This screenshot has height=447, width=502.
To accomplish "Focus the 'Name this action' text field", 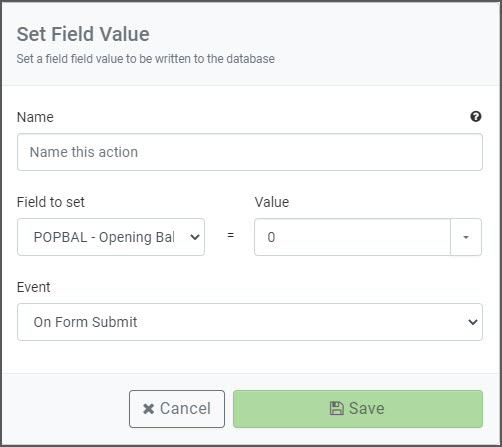I will pos(250,152).
